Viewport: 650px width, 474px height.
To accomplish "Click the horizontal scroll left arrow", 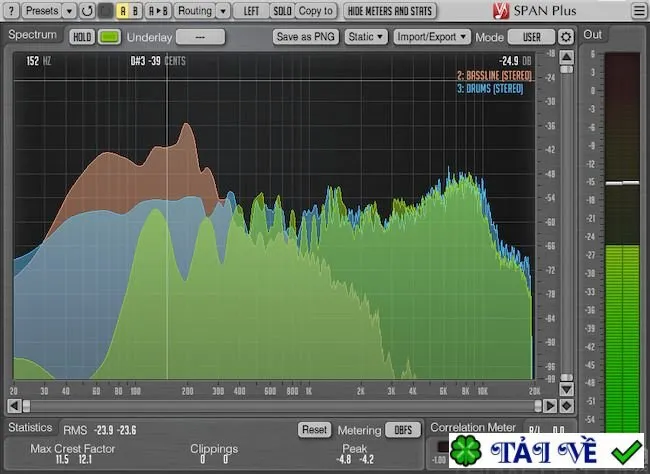I will [14, 406].
